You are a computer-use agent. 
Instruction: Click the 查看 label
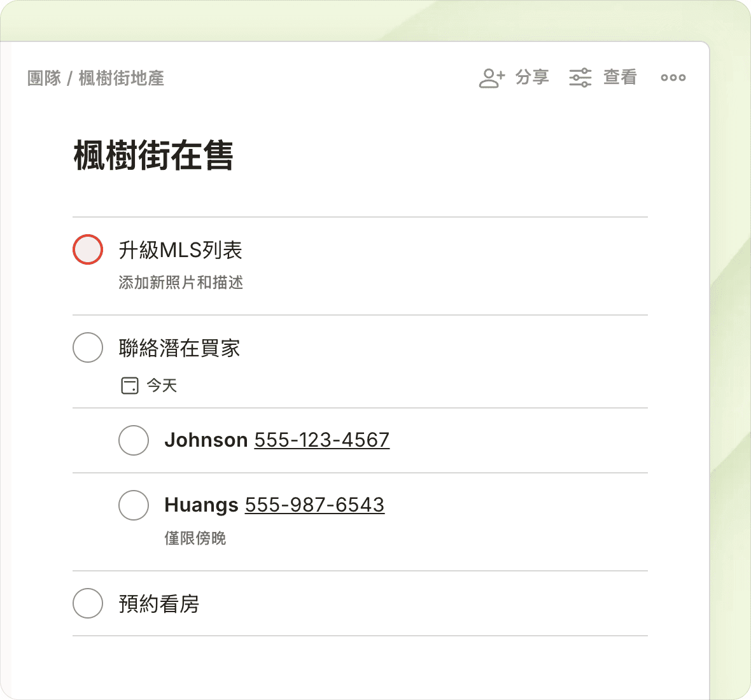[620, 78]
